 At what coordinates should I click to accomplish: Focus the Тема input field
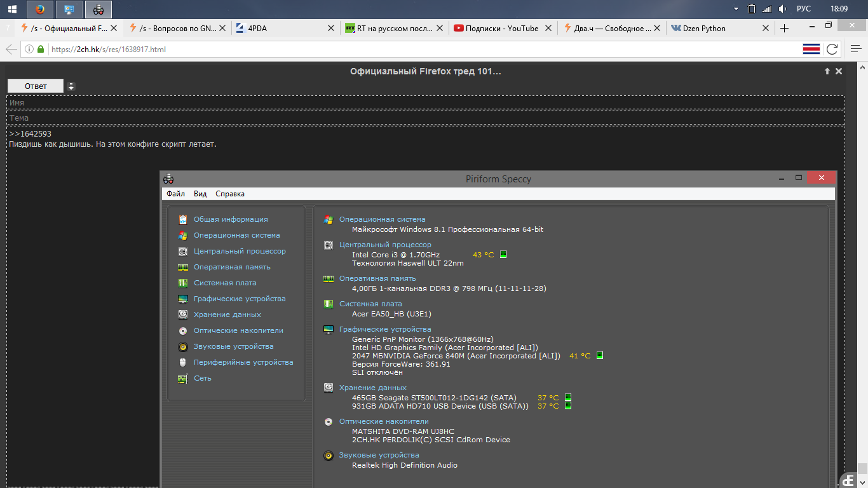pos(426,118)
